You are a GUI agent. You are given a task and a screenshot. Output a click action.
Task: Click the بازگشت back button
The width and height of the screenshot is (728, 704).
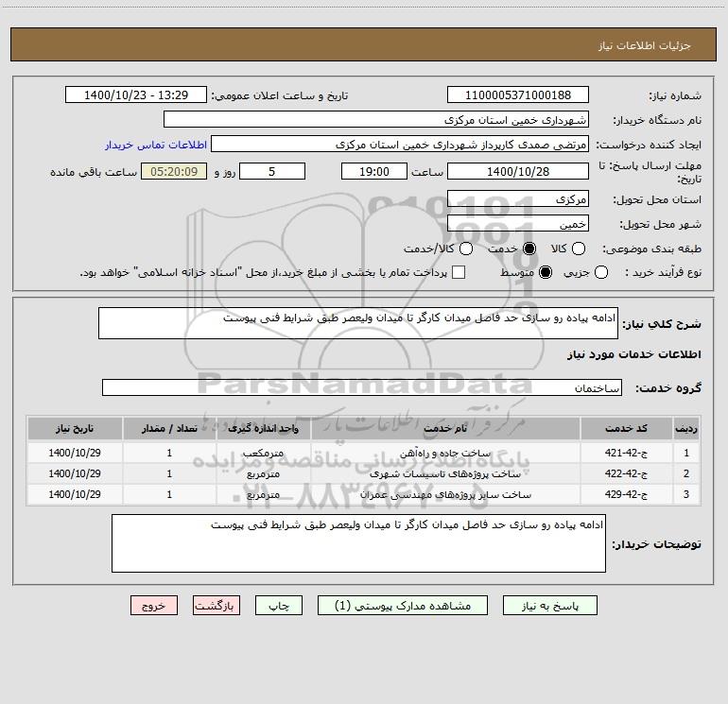click(217, 606)
